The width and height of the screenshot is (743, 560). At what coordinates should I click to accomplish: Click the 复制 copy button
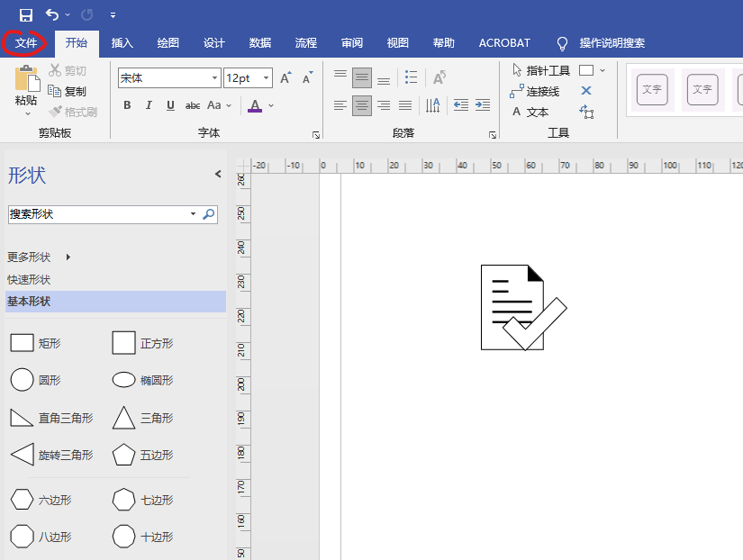68,91
